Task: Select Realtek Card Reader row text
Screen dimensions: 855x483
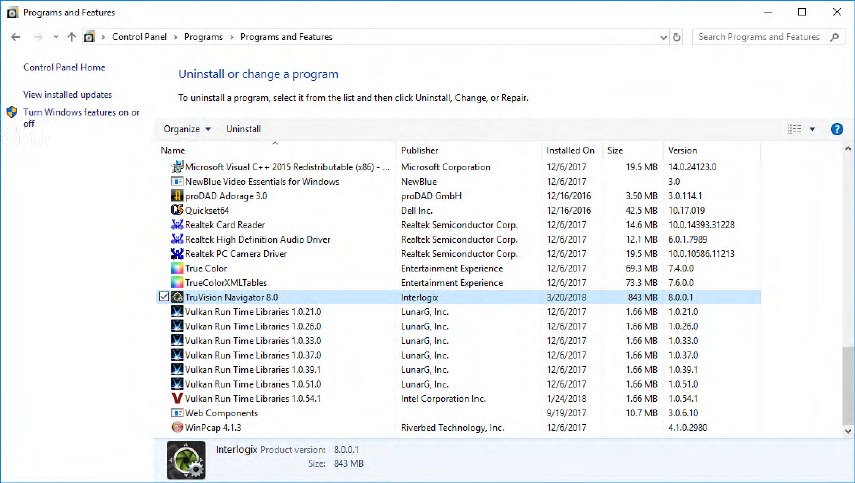Action: [225, 225]
